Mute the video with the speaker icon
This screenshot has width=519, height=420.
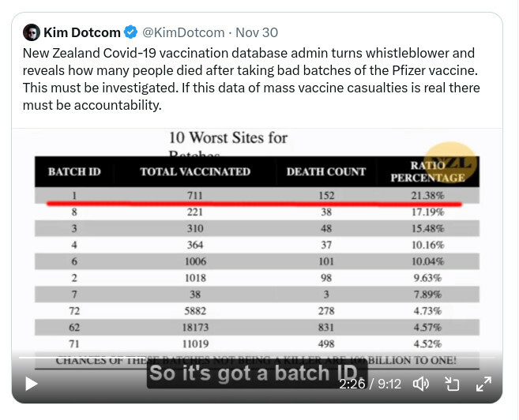click(x=421, y=384)
